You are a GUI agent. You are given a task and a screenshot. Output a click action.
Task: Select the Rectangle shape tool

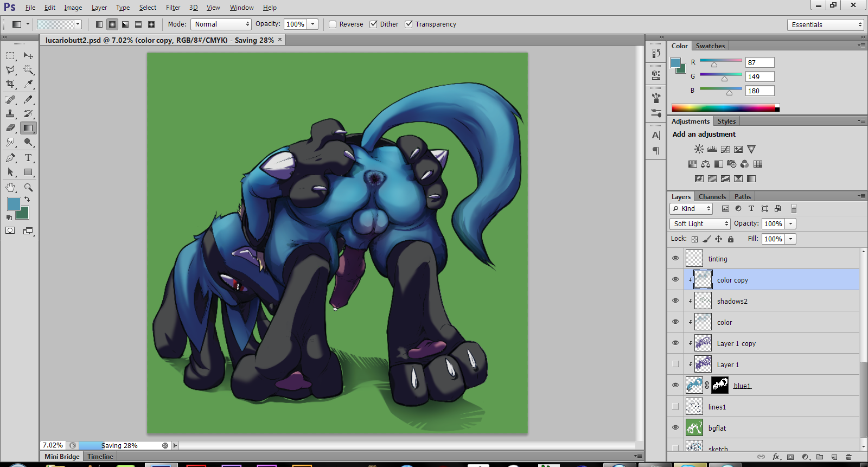point(28,172)
